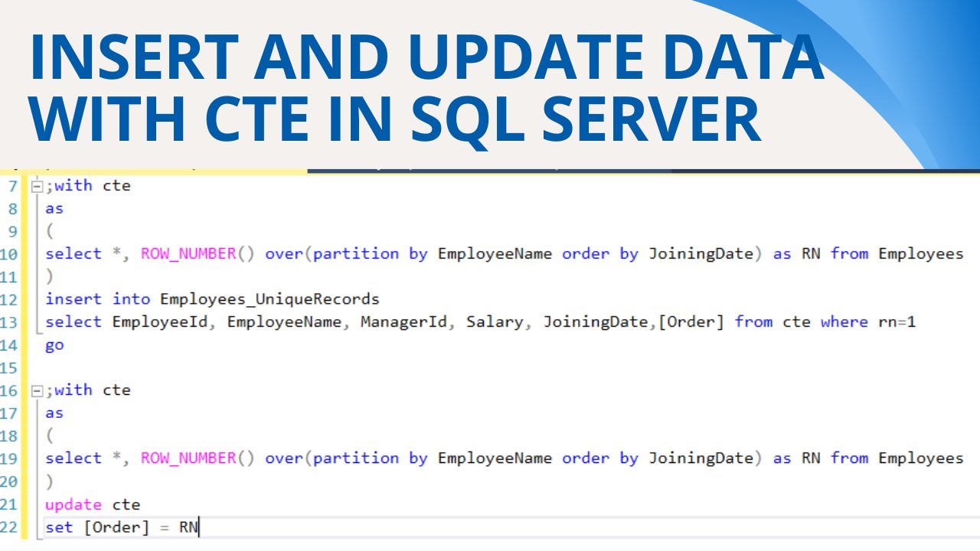980x551 pixels.
Task: Click the 'go' statement on line 14
Action: pos(54,345)
